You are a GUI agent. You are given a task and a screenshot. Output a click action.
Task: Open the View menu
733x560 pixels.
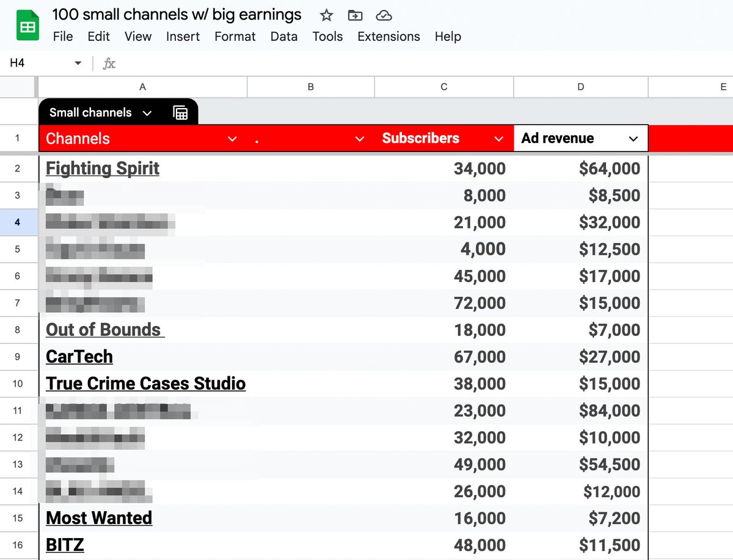point(138,37)
